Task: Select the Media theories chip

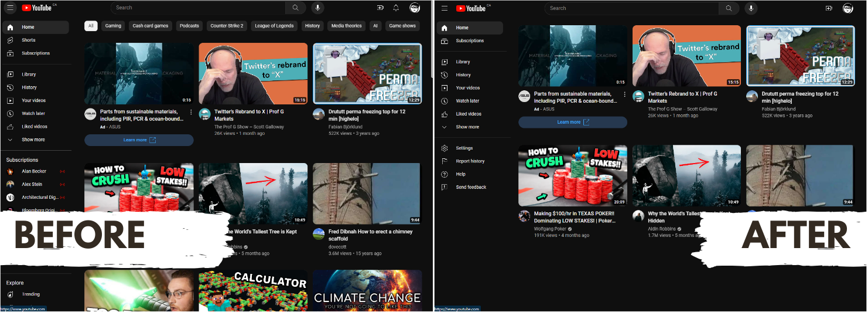Action: click(x=347, y=26)
